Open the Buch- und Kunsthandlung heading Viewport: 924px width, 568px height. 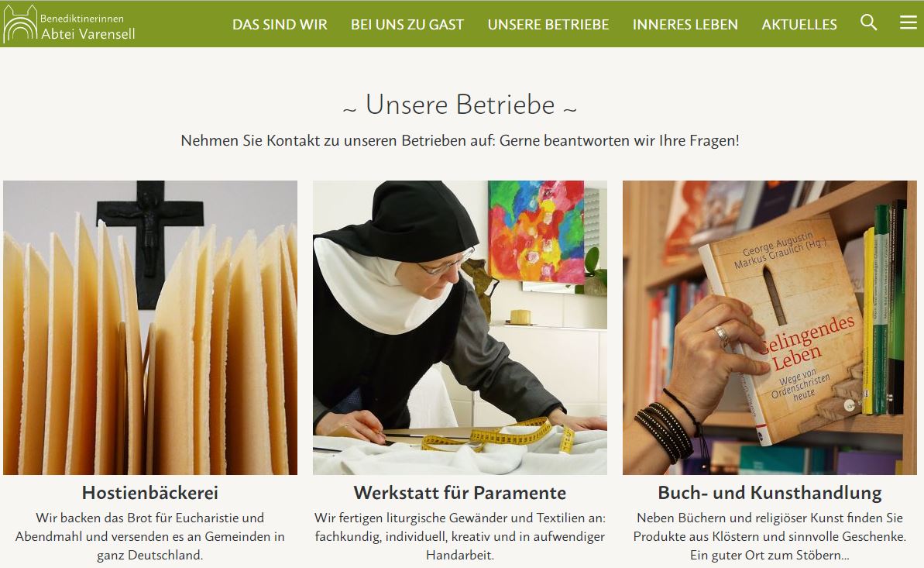click(x=770, y=493)
